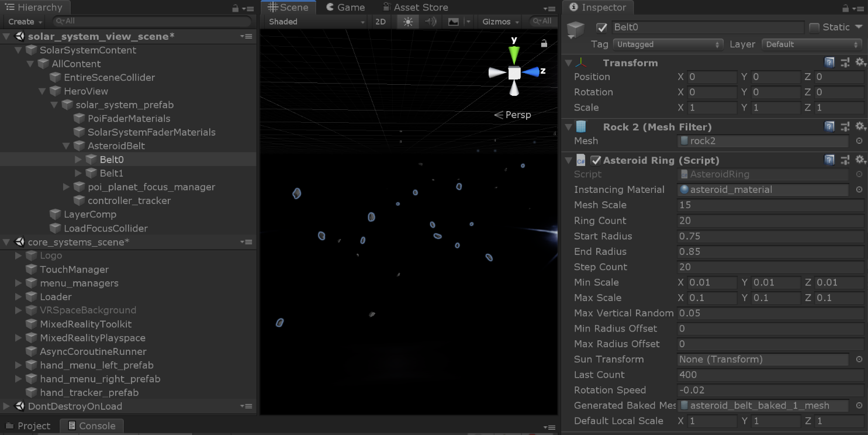This screenshot has width=868, height=435.
Task: Click the green Y axis gizmo cone
Action: [514, 54]
